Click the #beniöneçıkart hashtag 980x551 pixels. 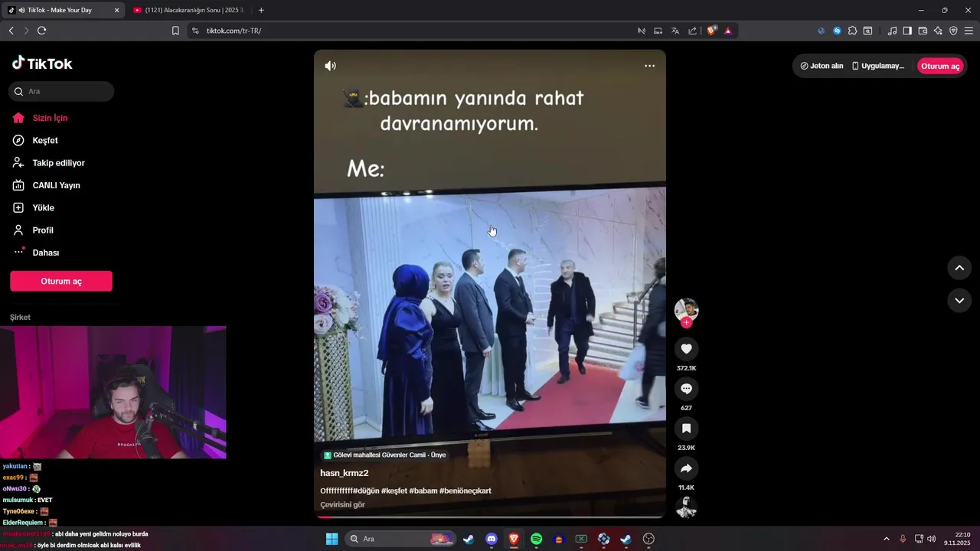click(465, 491)
